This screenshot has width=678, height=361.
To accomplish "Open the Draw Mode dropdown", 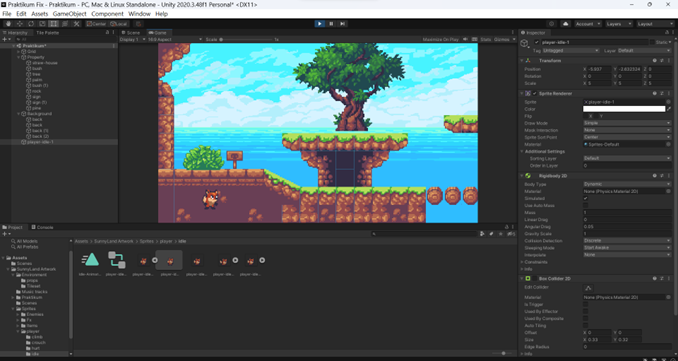I will point(627,123).
